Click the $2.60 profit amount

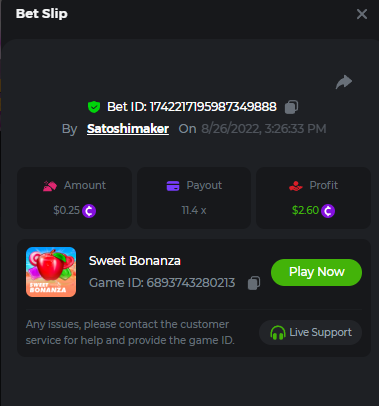[x=305, y=210]
